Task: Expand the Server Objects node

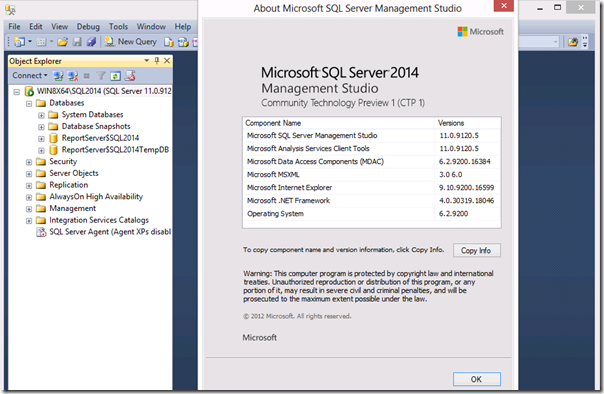Action: pos(29,174)
